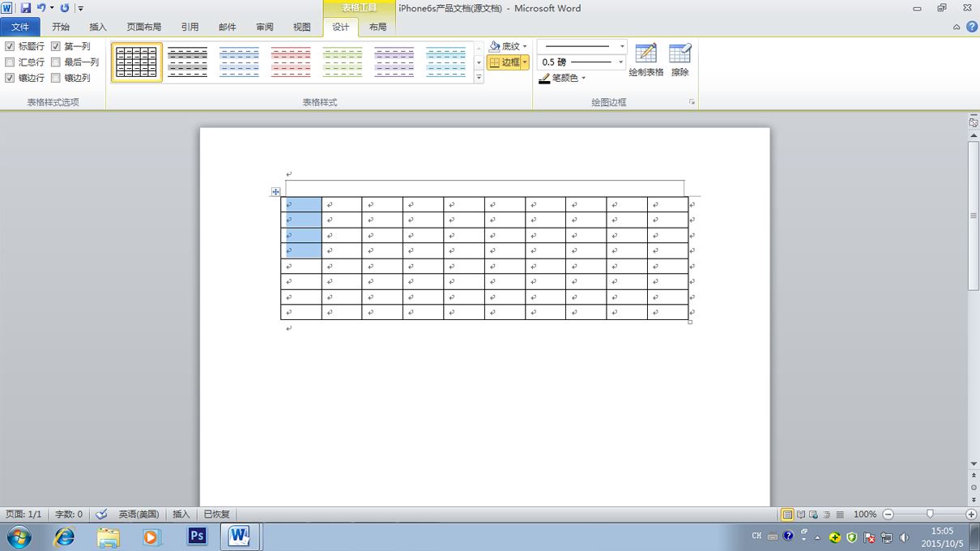Image resolution: width=980 pixels, height=551 pixels.
Task: Uncheck the 镶边行 checkbox
Action: (x=10, y=78)
